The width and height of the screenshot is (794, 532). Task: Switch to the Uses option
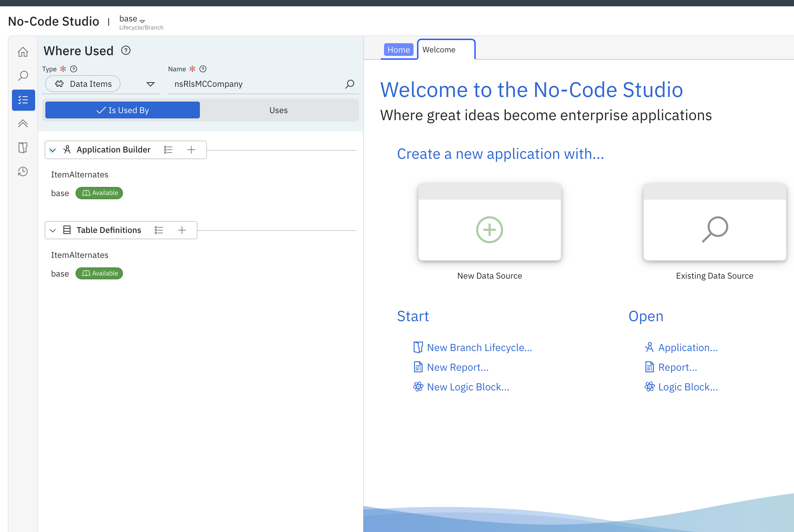[279, 110]
